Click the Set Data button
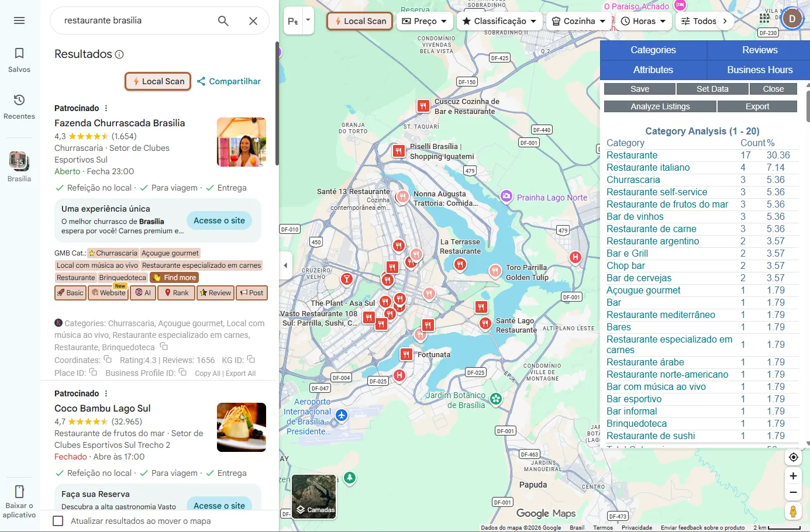 712,89
